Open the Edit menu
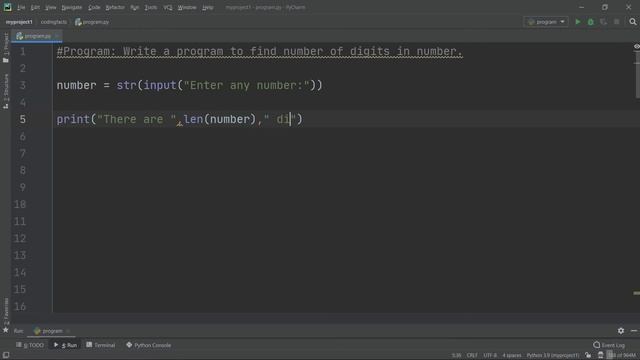Image resolution: width=640 pixels, height=360 pixels. coord(35,7)
